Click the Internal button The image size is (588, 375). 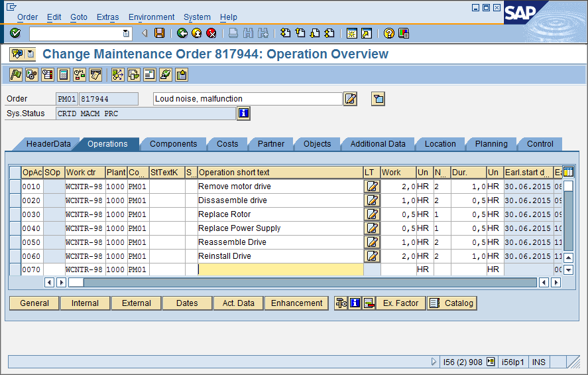(x=85, y=303)
